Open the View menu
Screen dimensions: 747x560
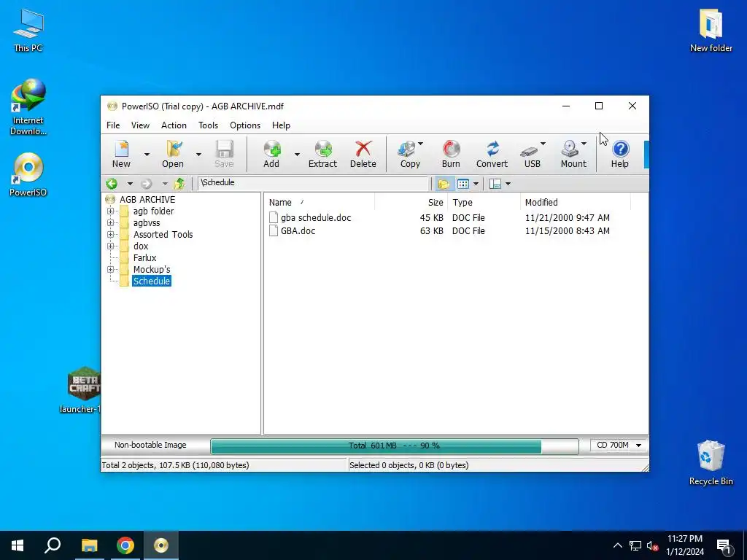point(140,125)
